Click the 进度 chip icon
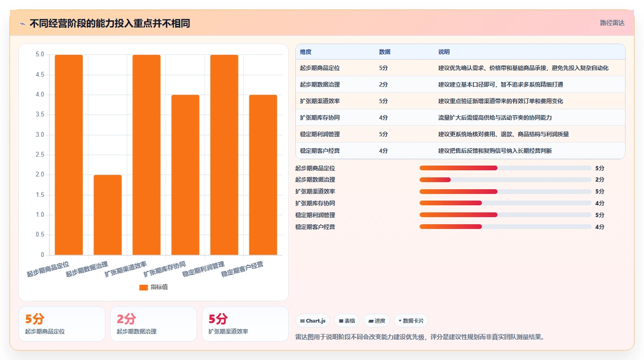 (371, 321)
